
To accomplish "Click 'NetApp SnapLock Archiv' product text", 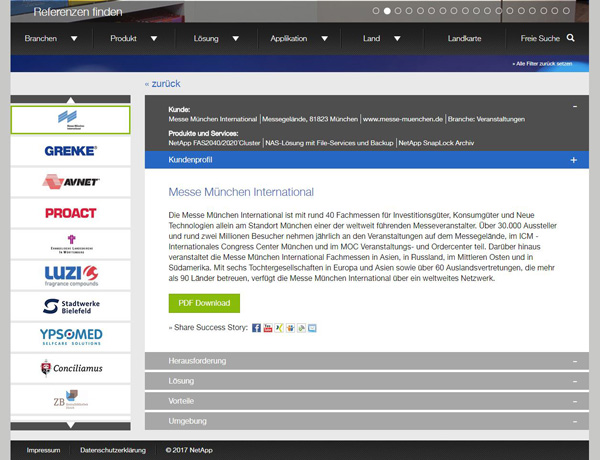I will pos(436,143).
